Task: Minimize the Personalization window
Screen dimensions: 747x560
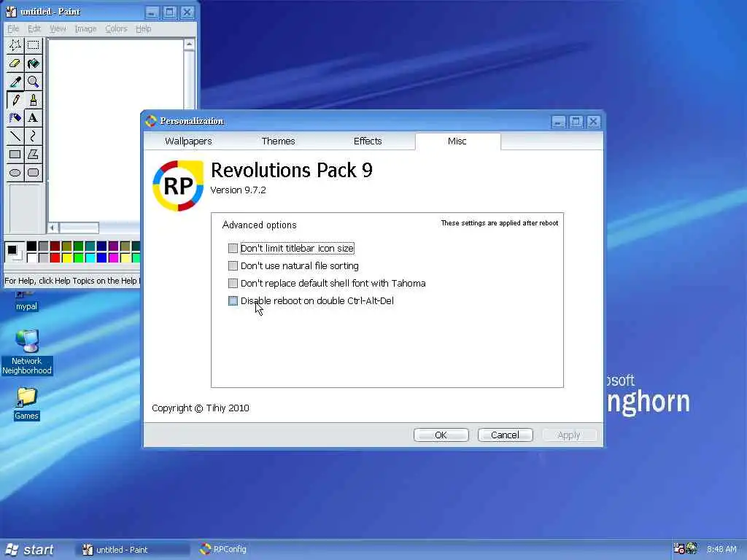Action: 558,122
